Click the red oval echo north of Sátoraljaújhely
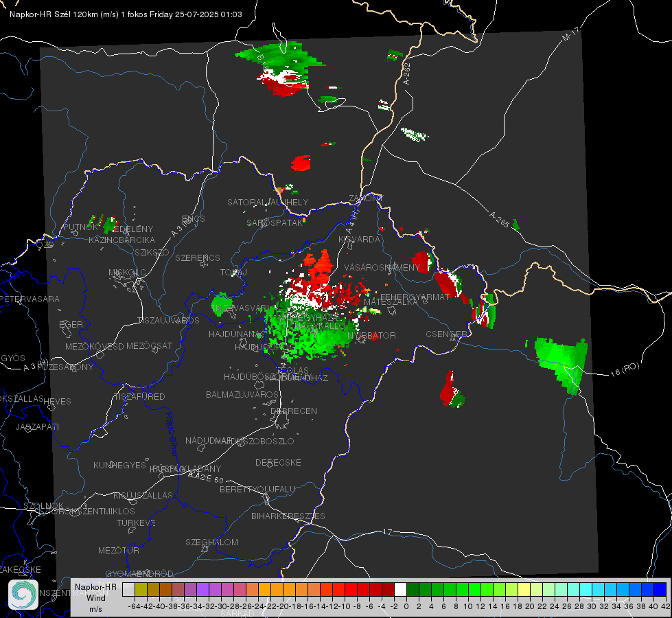The height and width of the screenshot is (618, 672). [x=301, y=163]
